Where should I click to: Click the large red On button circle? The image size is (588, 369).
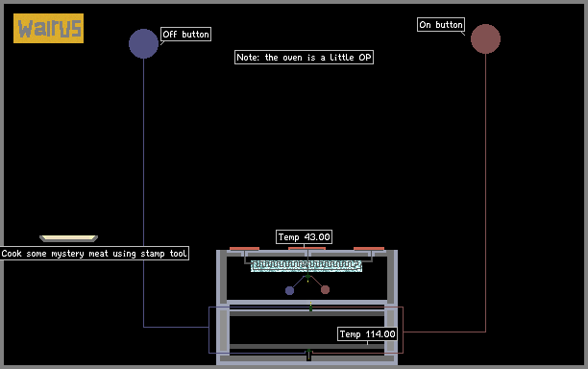pos(485,39)
